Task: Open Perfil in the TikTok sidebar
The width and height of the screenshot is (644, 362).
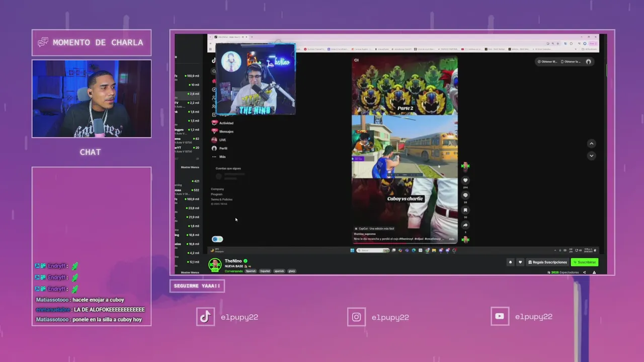Action: pos(220,148)
